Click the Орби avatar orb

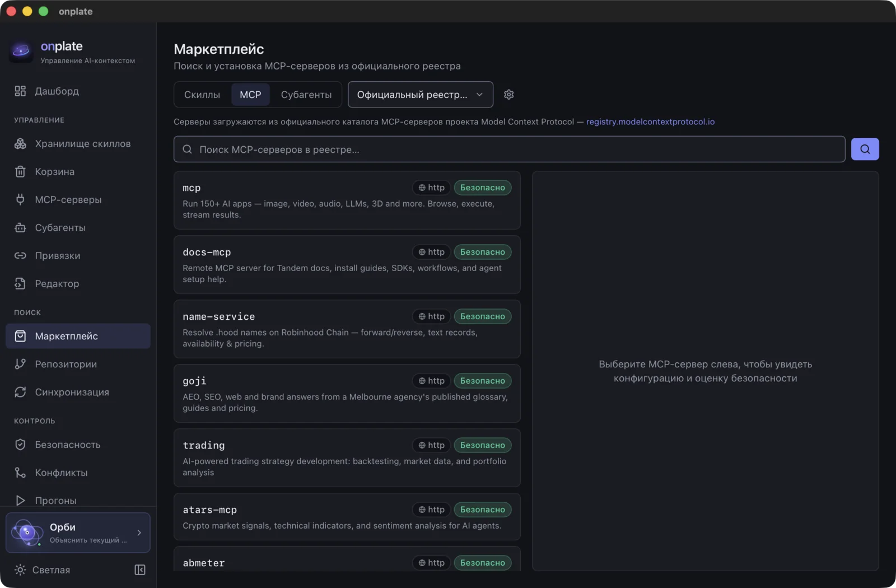pyautogui.click(x=27, y=533)
